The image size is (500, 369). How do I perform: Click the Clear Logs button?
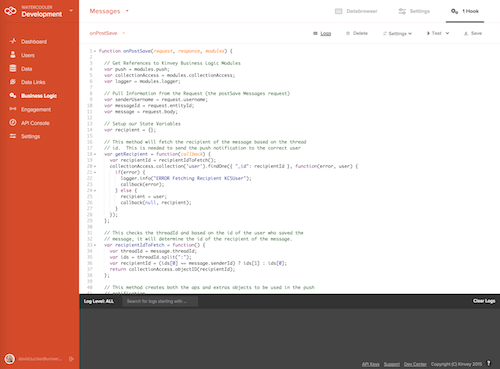(x=484, y=301)
